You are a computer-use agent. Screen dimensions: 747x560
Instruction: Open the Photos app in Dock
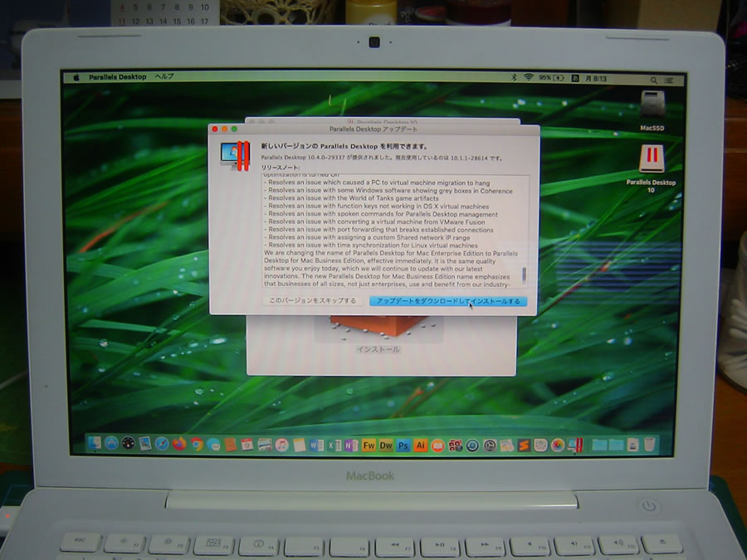coord(558,446)
